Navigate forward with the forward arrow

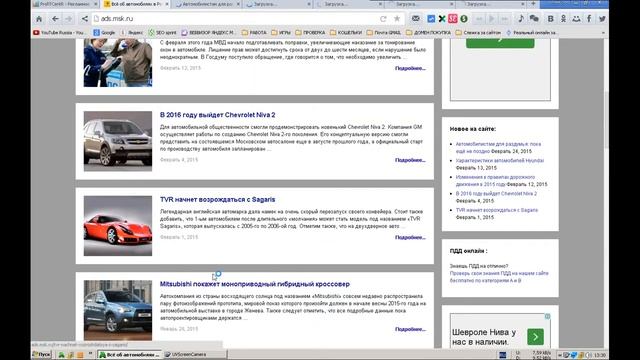(69, 19)
